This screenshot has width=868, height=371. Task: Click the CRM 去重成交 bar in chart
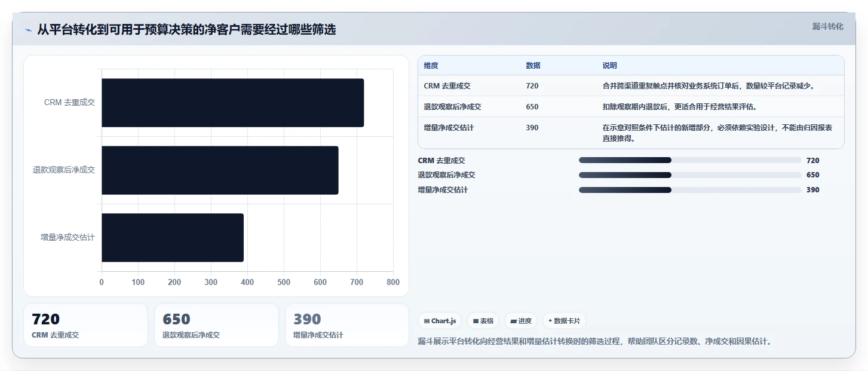click(x=232, y=103)
